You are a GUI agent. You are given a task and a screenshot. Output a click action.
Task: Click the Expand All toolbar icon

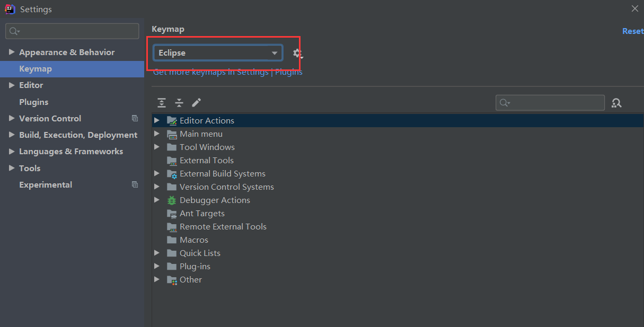point(162,103)
